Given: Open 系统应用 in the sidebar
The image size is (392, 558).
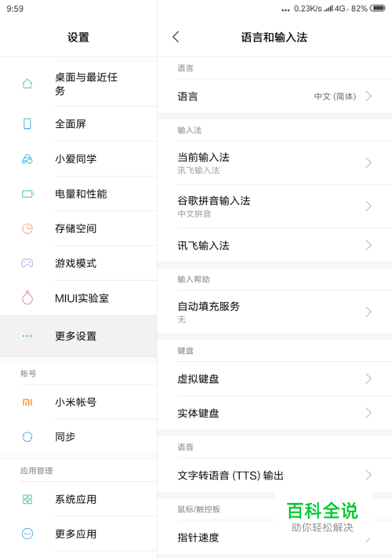Looking at the screenshot, I should coord(78,499).
